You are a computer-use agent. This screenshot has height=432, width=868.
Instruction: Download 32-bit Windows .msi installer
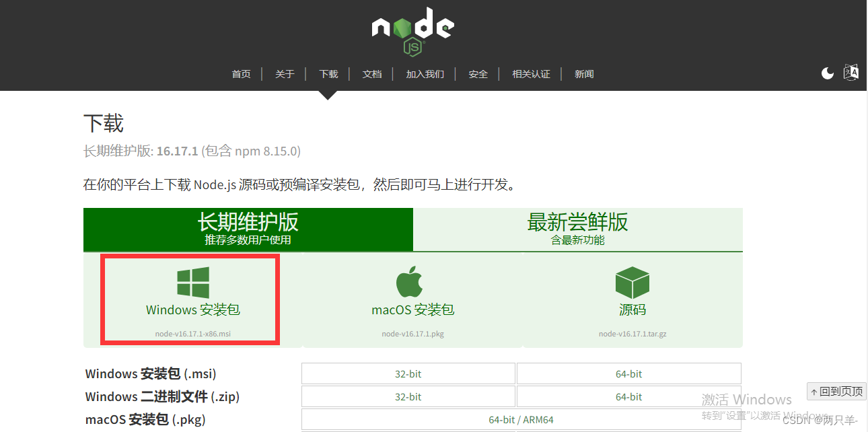tap(408, 374)
